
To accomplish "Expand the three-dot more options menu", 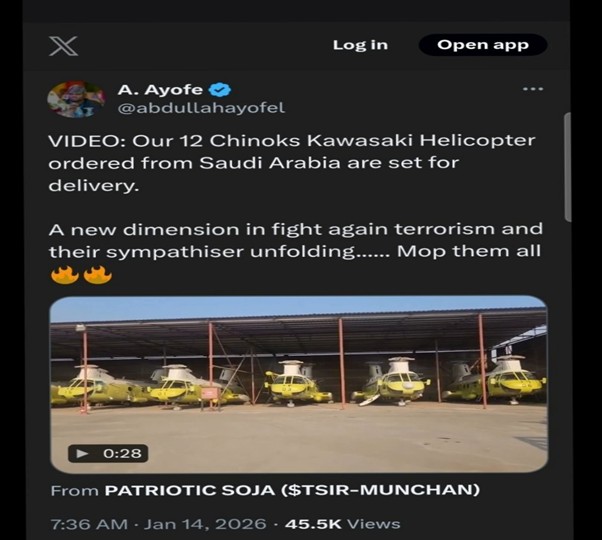I will 533,89.
